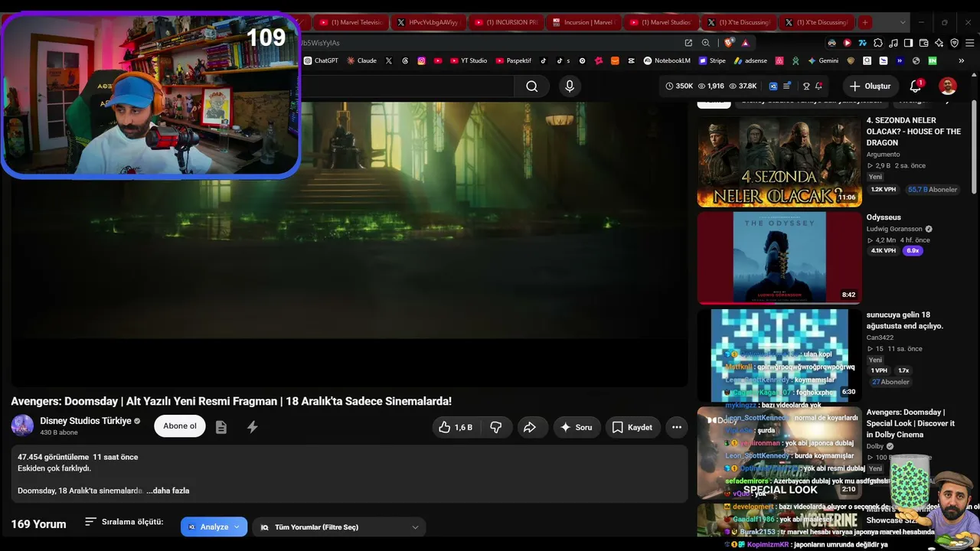Open the comment sort menu (Sıralama ölçütü)
Image resolution: width=980 pixels, height=551 pixels.
point(124,522)
